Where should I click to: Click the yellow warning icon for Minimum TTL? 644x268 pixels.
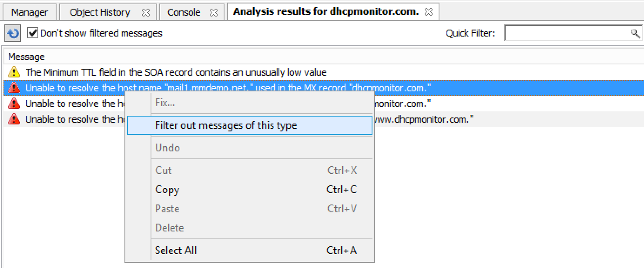14,72
